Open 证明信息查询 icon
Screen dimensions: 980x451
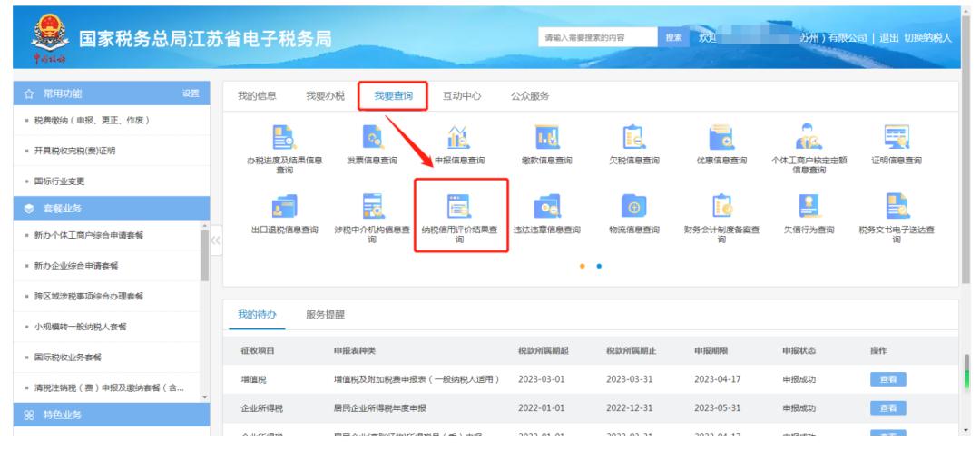click(x=897, y=137)
